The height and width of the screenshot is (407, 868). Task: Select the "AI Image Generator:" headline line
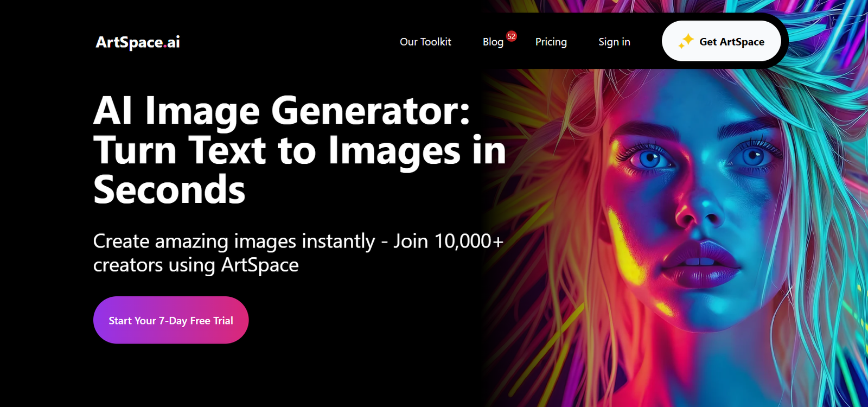coord(282,111)
